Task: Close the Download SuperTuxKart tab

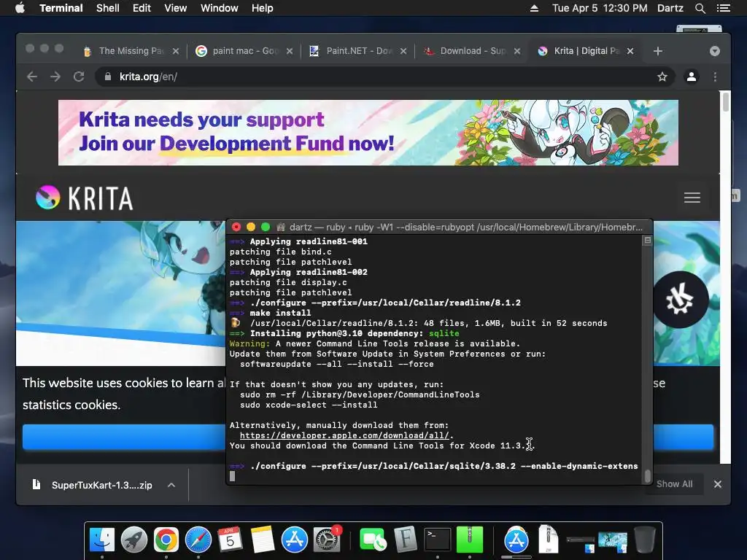Action: coord(517,51)
